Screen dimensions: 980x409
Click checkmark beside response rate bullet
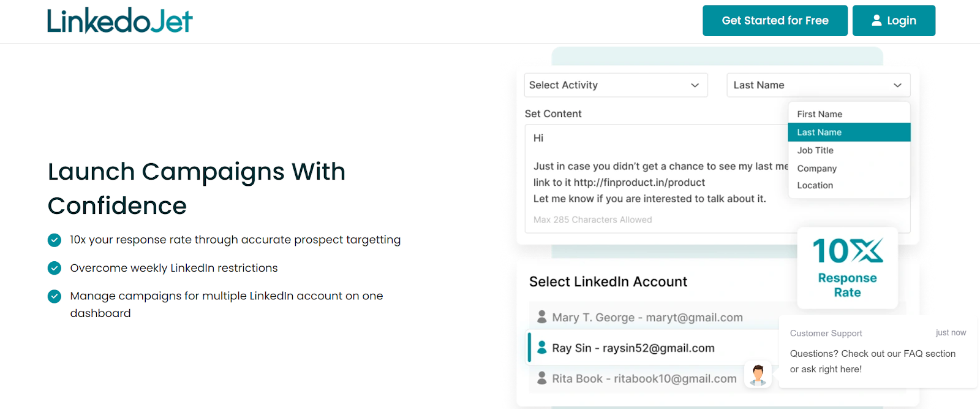pos(55,240)
